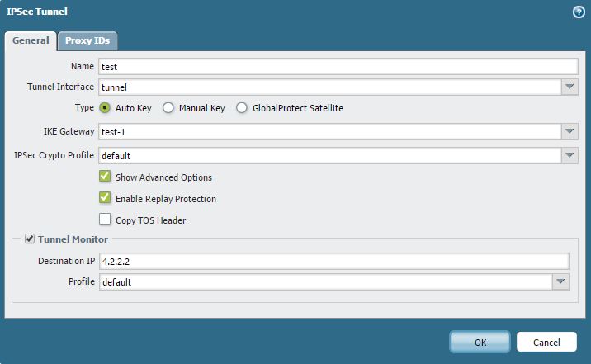591x364 pixels.
Task: Click the Auto Key label text
Action: click(x=133, y=108)
